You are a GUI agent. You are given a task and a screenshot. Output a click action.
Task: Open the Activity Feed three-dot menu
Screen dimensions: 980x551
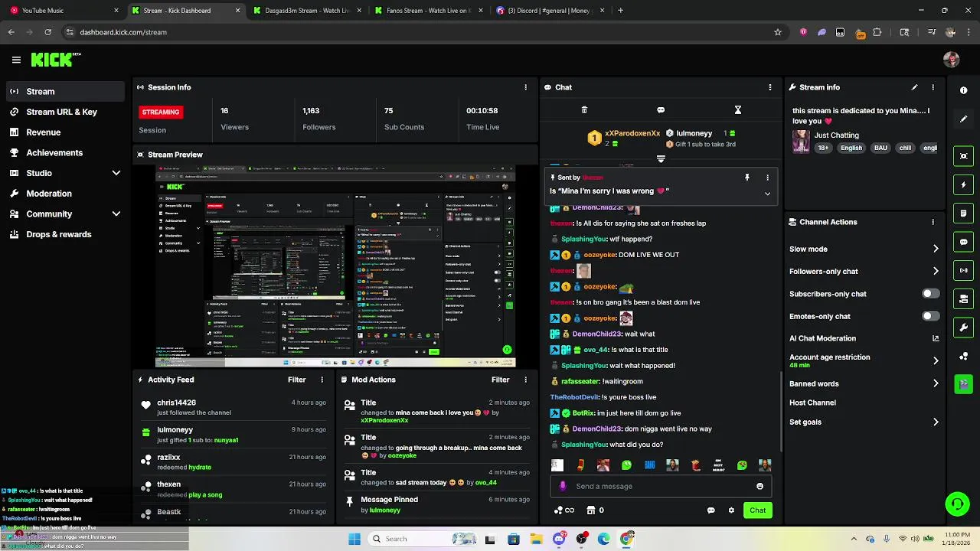(322, 380)
